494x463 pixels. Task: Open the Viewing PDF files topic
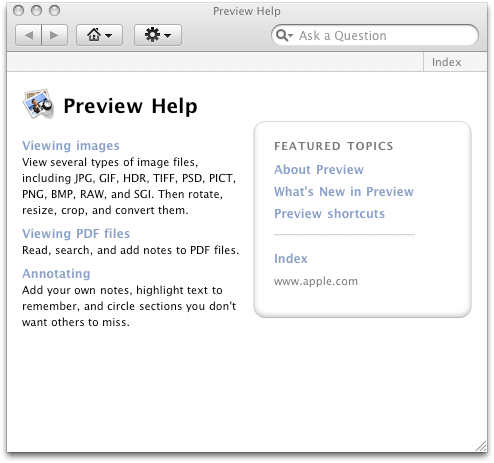pos(76,234)
